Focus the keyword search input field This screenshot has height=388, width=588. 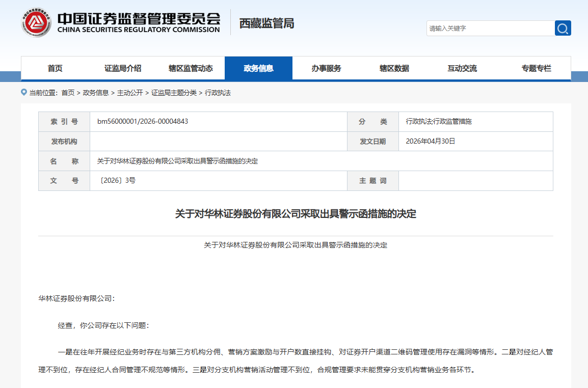point(491,28)
